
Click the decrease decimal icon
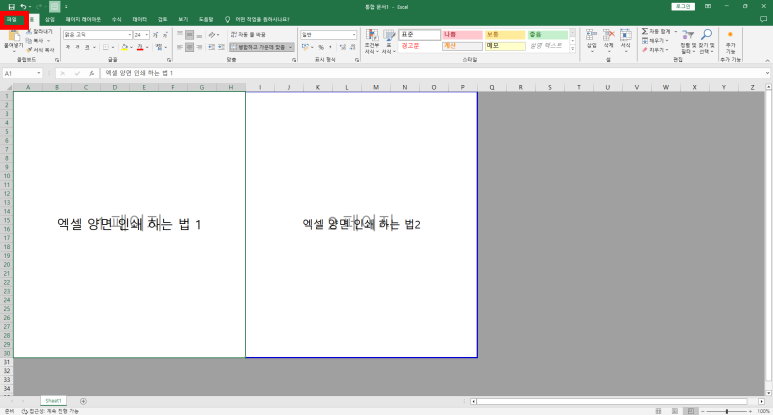tap(352, 47)
